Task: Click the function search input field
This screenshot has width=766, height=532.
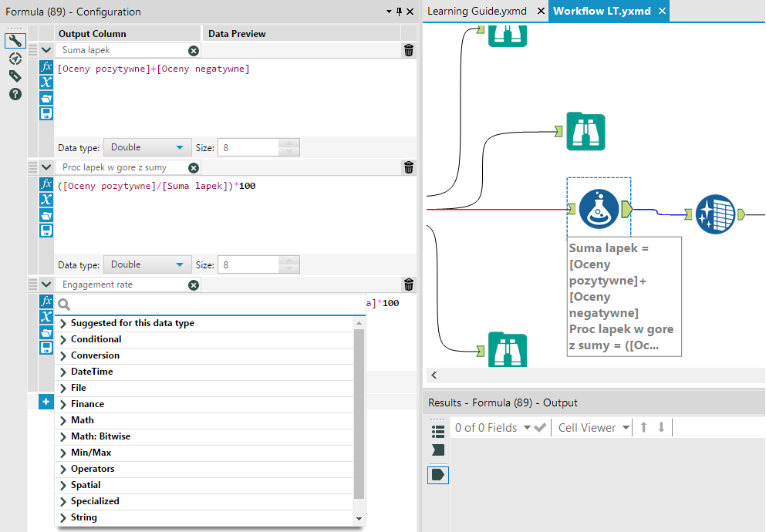Action: (208, 305)
